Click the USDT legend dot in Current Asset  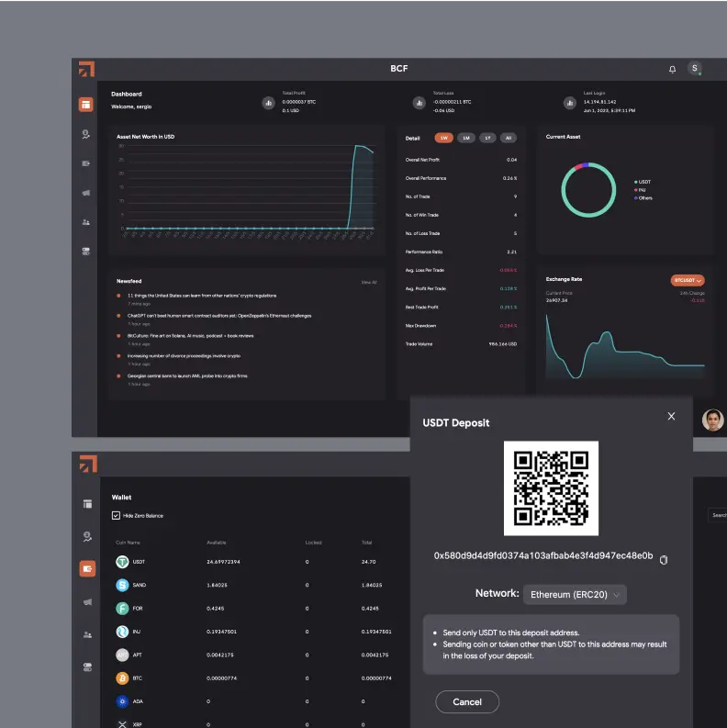coord(635,182)
